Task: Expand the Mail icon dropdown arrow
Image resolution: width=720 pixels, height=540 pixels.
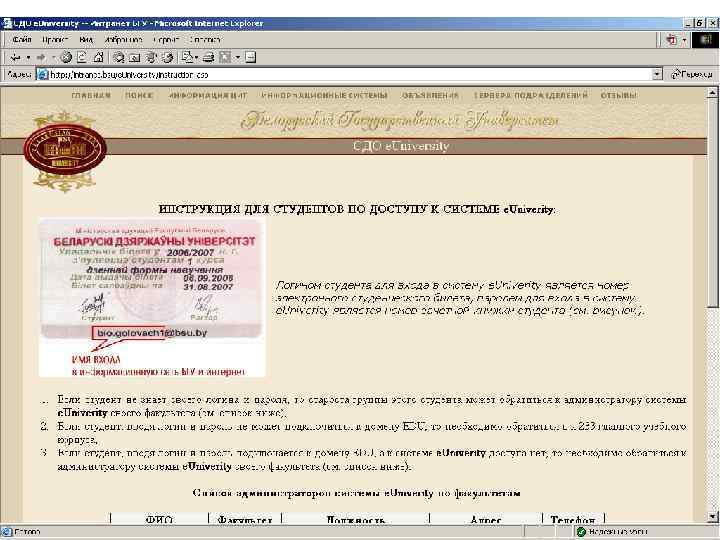Action: 196,57
